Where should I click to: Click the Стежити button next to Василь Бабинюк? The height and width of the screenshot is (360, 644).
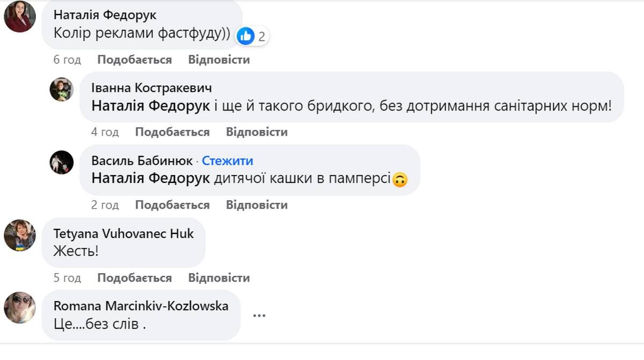click(x=228, y=160)
